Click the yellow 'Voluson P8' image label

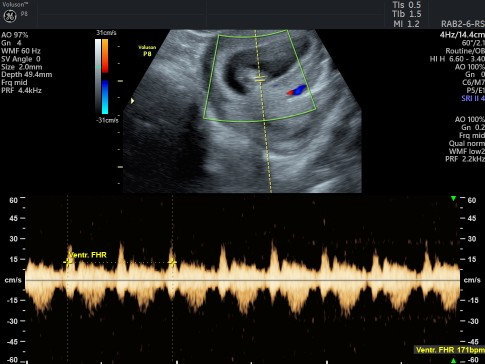[147, 50]
